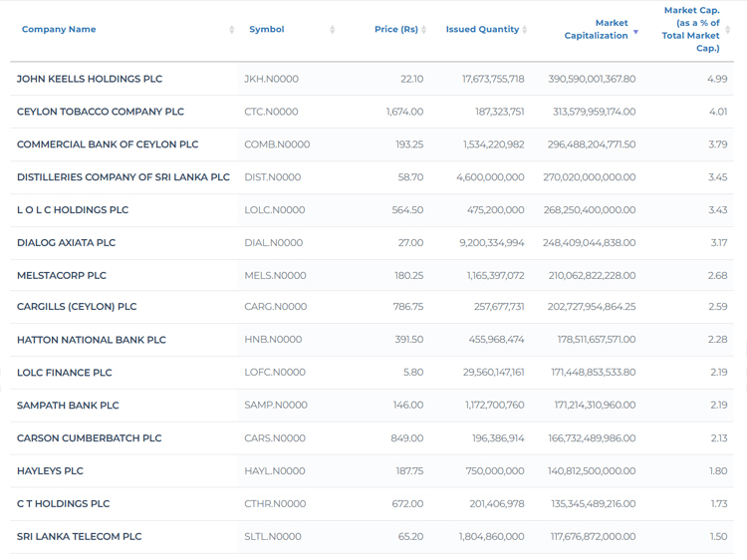
Task: Select CARGILLS (CEYLON) PLC name
Action: 77,307
